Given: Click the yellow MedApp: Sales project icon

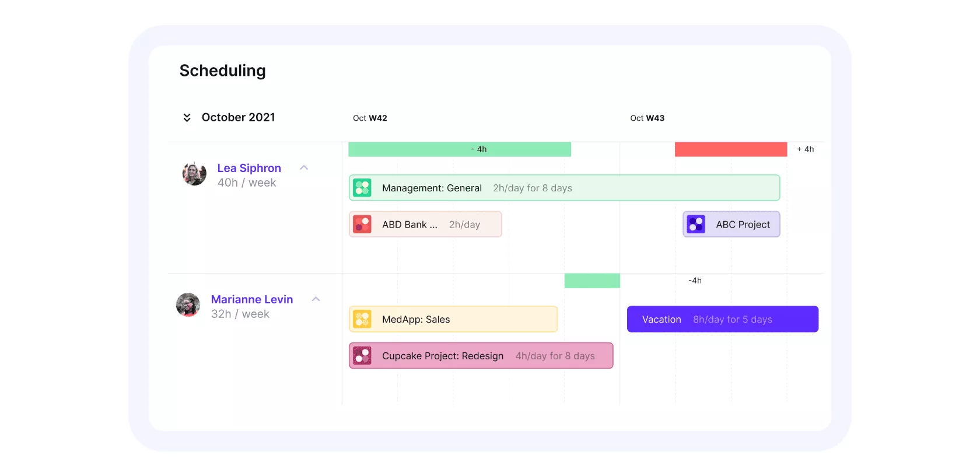Looking at the screenshot, I should (362, 320).
